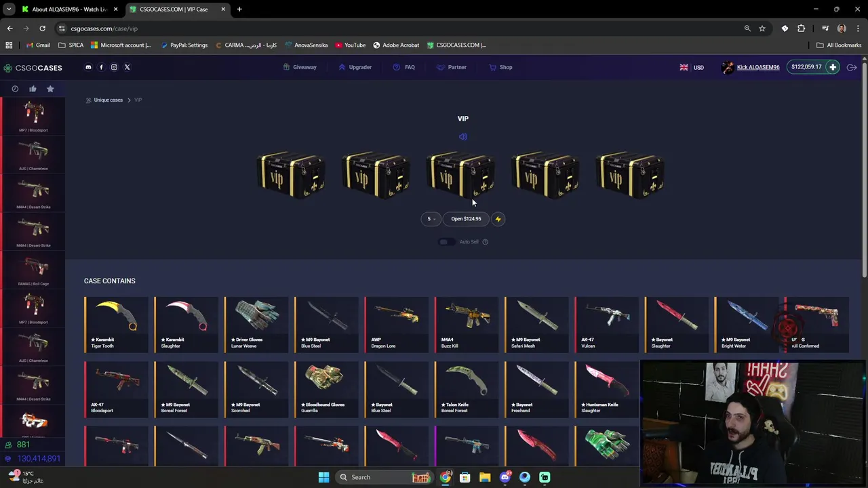
Task: Open the FAQ page
Action: (x=404, y=67)
